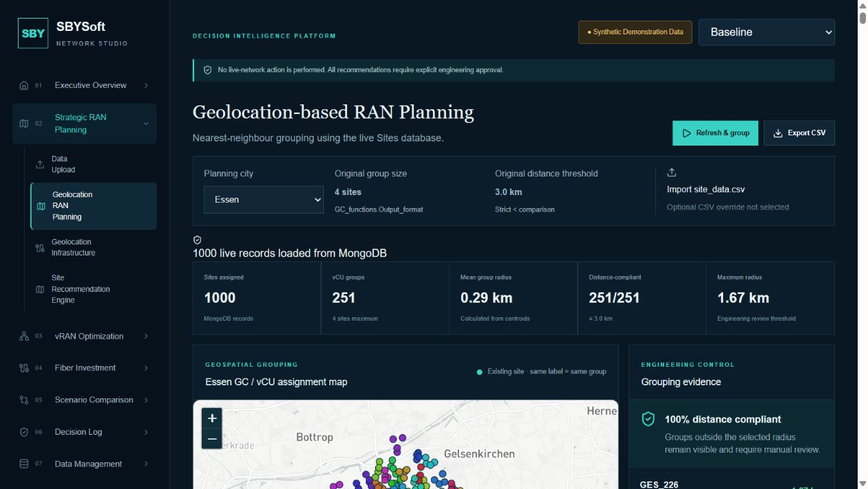Click the Mean group radius 0.29 km card
Screen dimensions: 868x489
513,297
